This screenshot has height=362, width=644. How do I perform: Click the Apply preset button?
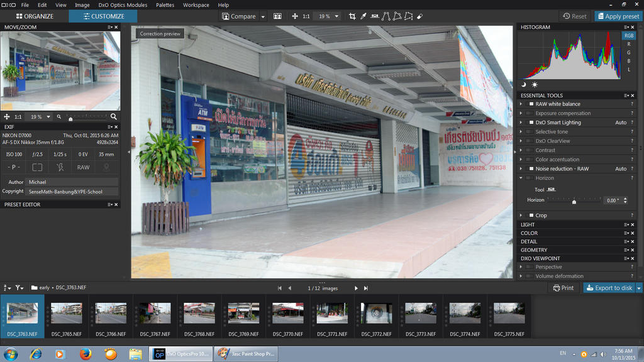point(618,16)
